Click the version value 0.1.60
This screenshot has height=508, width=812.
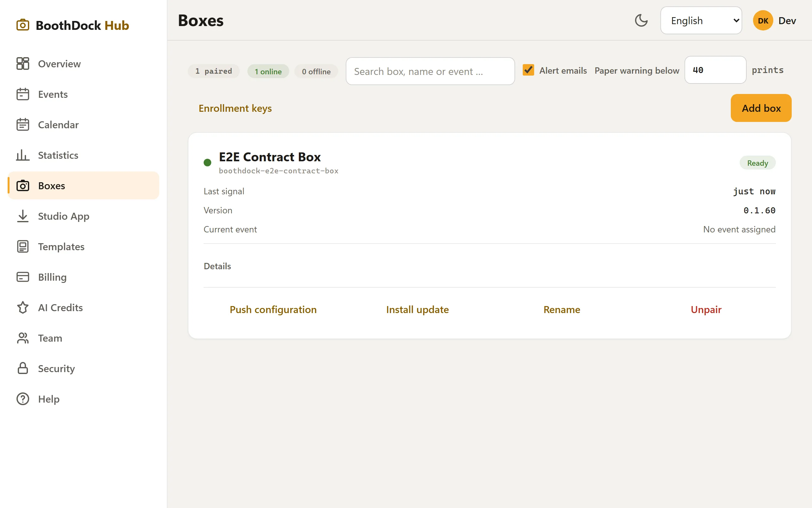759,210
